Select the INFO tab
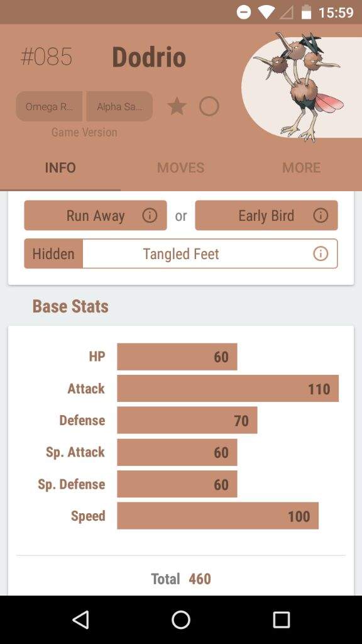Viewport: 362px width, 644px height. click(x=60, y=167)
